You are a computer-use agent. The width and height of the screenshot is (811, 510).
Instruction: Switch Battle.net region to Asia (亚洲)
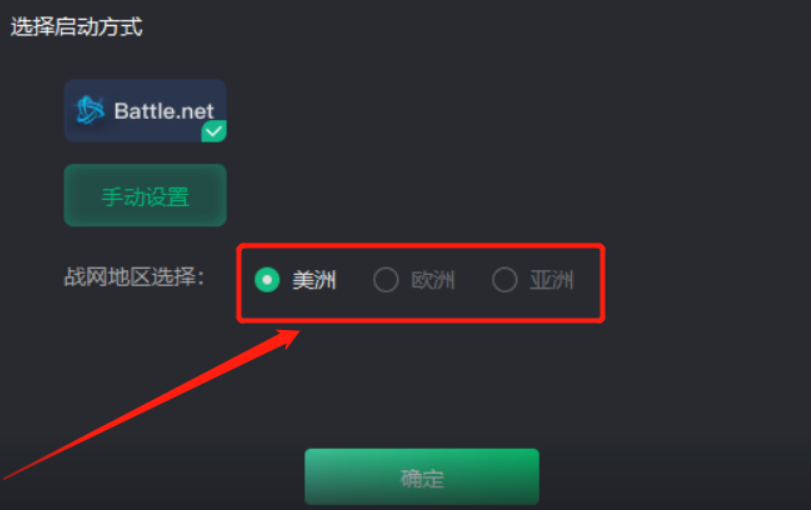[504, 280]
